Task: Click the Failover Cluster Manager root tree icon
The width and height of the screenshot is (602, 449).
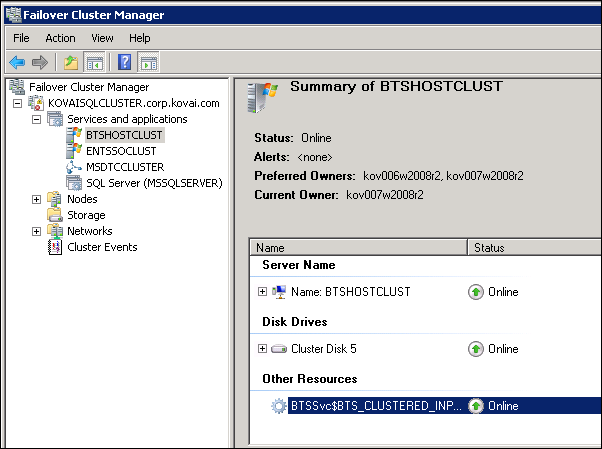Action: click(17, 87)
